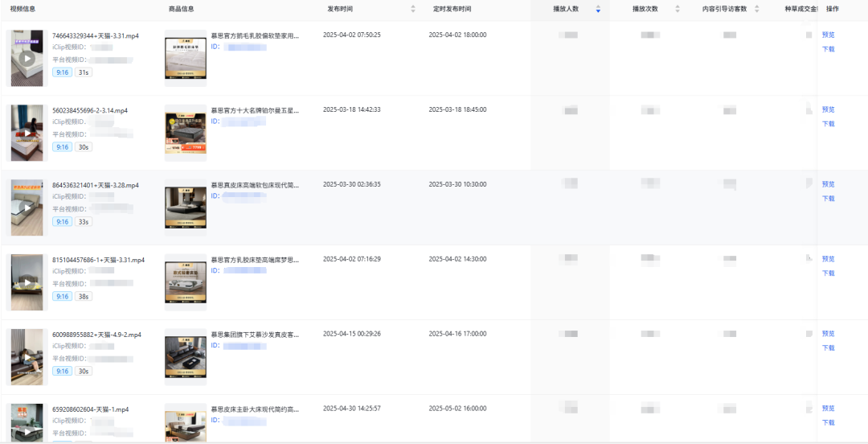Click product title 慕思官方乳胶床垫高端席梦思
868x444 pixels.
(x=256, y=260)
